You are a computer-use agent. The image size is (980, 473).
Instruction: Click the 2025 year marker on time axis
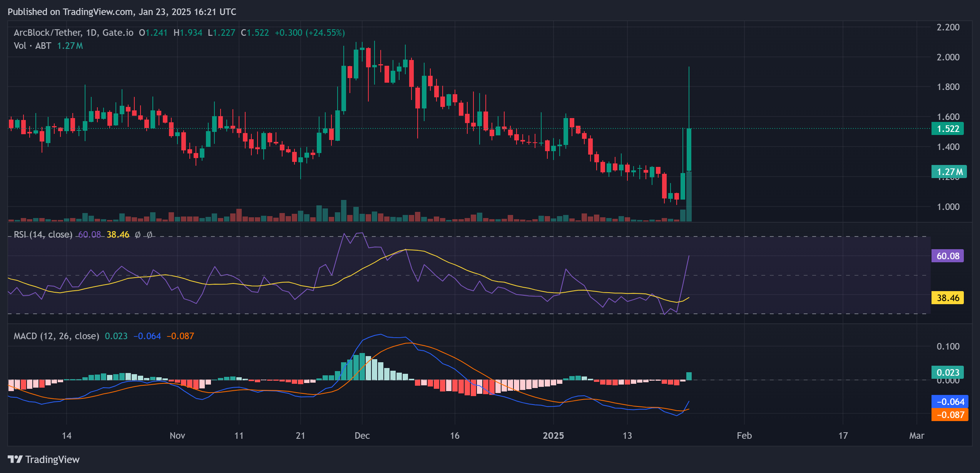[x=553, y=436]
